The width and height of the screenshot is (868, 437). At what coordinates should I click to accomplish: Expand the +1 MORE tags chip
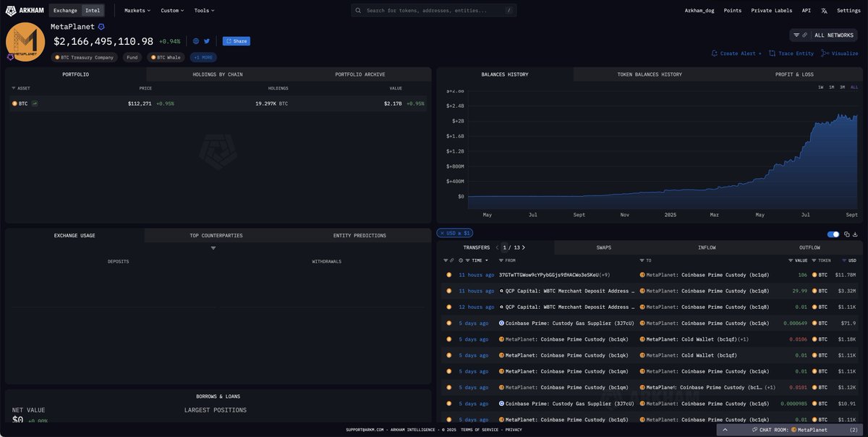pyautogui.click(x=203, y=57)
